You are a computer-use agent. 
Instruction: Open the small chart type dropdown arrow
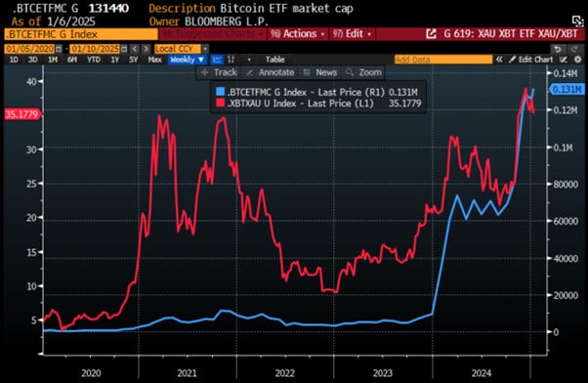249,60
